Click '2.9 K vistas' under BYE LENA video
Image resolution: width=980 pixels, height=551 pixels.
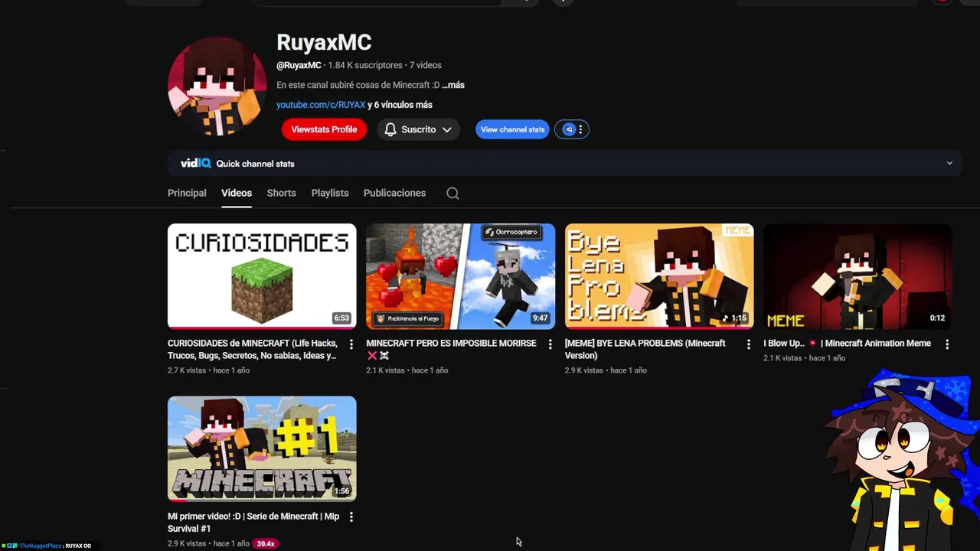tap(584, 370)
